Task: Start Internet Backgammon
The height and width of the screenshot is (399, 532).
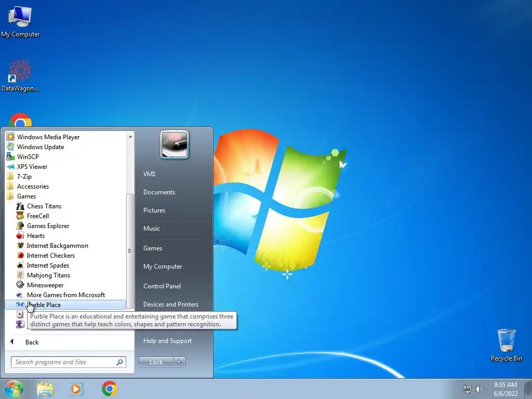Action: coord(57,246)
